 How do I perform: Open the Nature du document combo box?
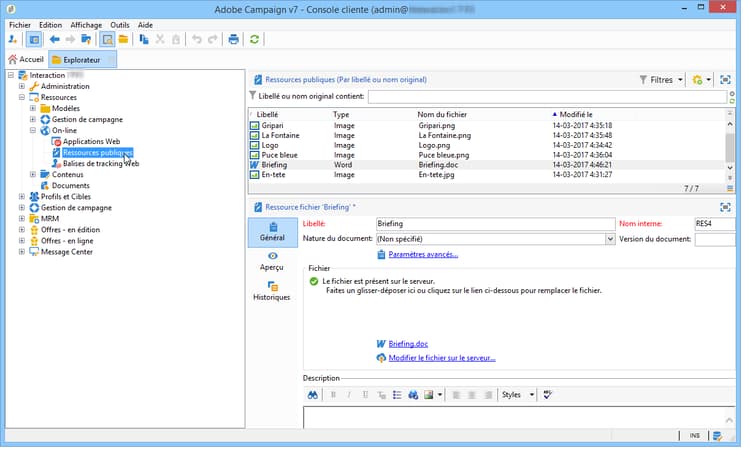click(496, 239)
